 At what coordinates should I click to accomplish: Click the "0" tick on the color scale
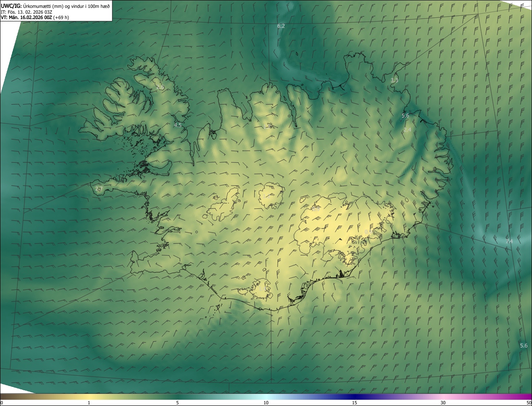[2, 403]
